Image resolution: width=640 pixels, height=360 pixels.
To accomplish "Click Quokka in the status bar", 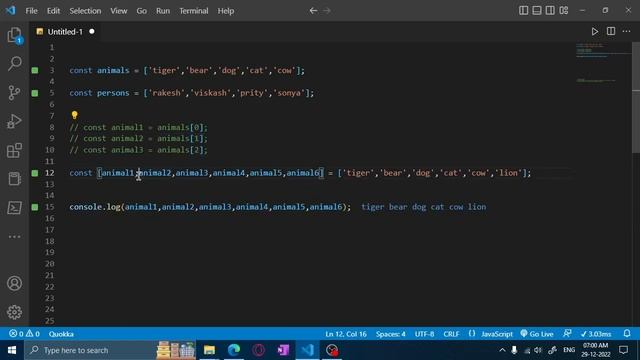I will [61, 334].
